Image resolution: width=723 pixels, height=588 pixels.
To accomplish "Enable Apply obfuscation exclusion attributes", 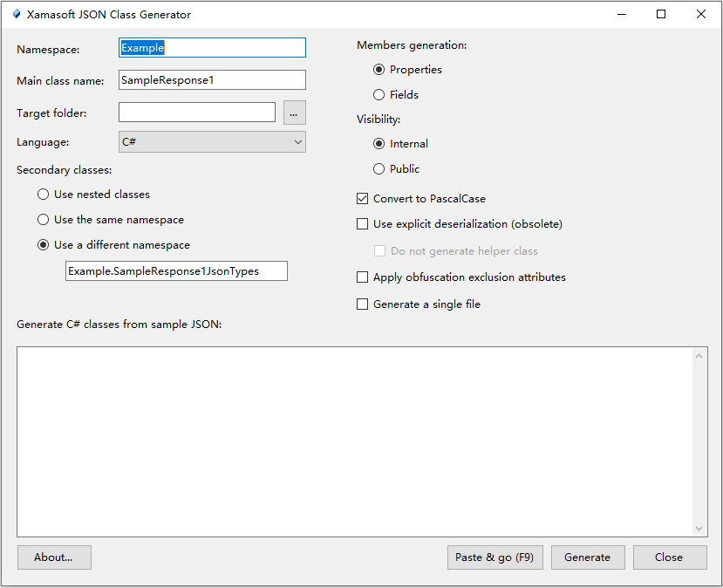I will click(x=363, y=277).
